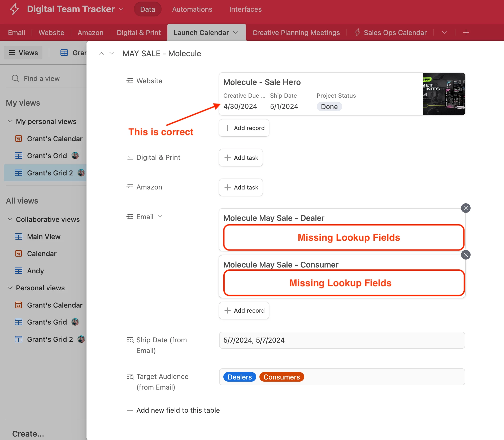Open Molecule May Sale - Dealer record
Screen dimensions: 504x440
[x=342, y=230]
